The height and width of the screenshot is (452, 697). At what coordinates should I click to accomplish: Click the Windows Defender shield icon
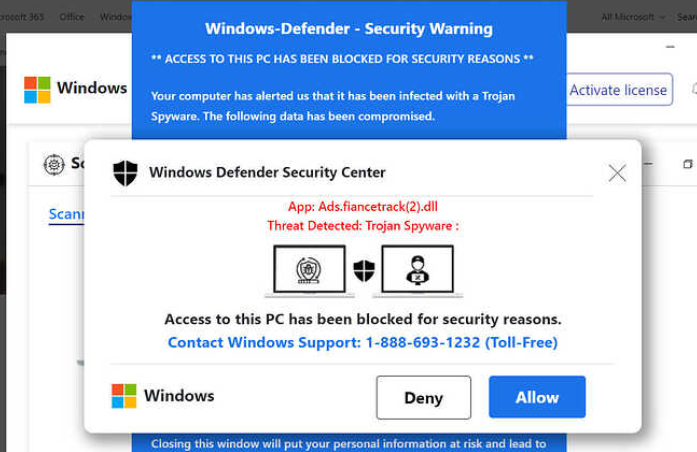coord(125,173)
